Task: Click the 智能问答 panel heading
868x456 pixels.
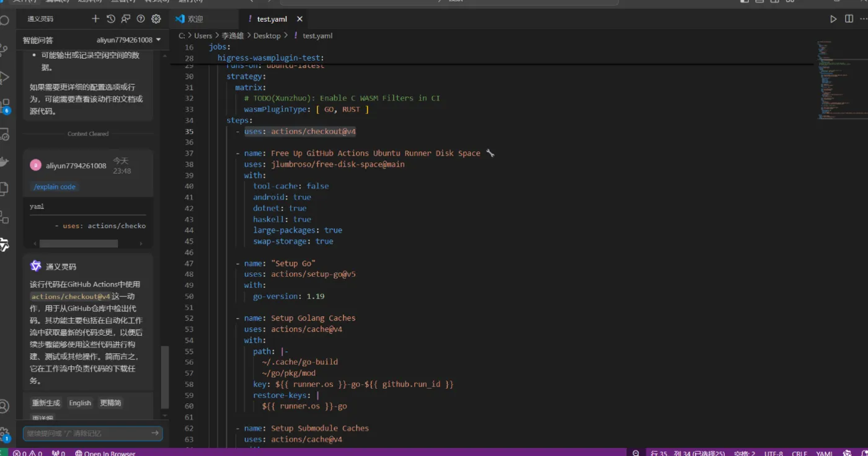Action: pyautogui.click(x=38, y=40)
